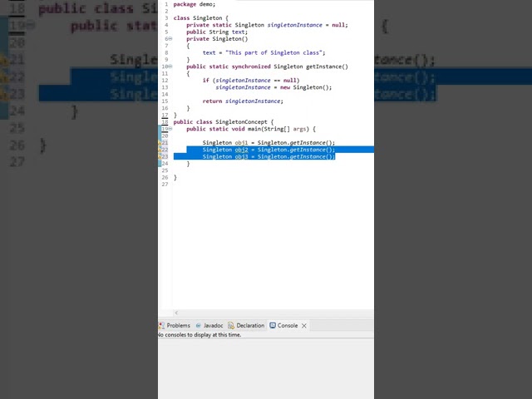Click highlighted variable 'obj3' on line 23
532x399 pixels.
[241, 156]
